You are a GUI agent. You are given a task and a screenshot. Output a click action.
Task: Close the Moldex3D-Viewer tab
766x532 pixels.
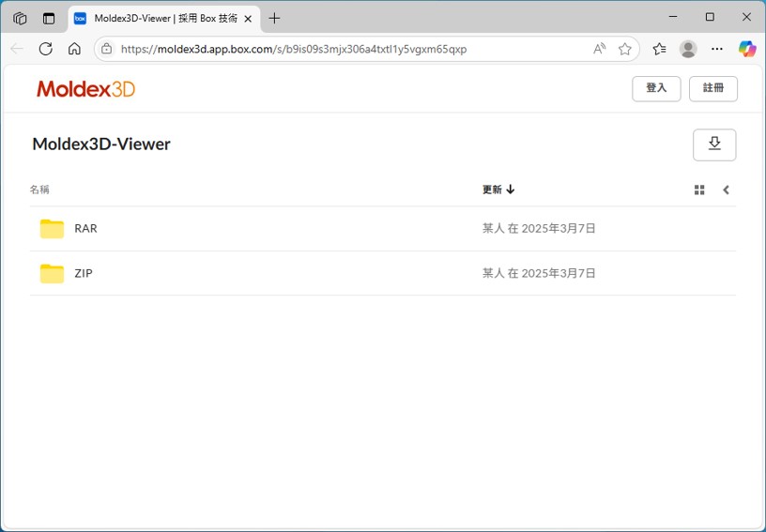pyautogui.click(x=248, y=19)
